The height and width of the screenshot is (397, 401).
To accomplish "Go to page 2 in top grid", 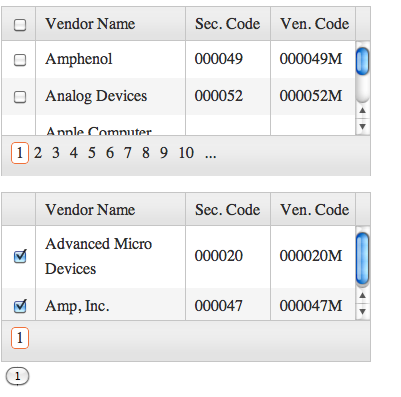I will point(38,153).
